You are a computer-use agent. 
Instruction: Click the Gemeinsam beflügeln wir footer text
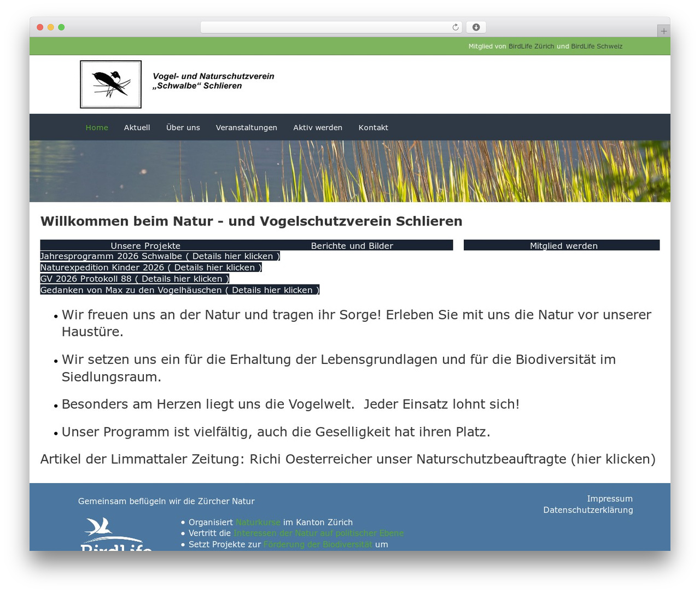(x=166, y=501)
